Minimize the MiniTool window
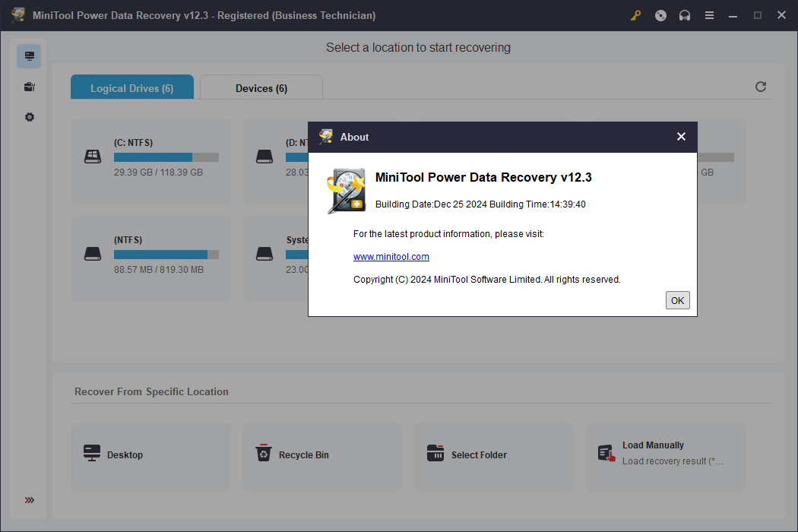 click(733, 16)
